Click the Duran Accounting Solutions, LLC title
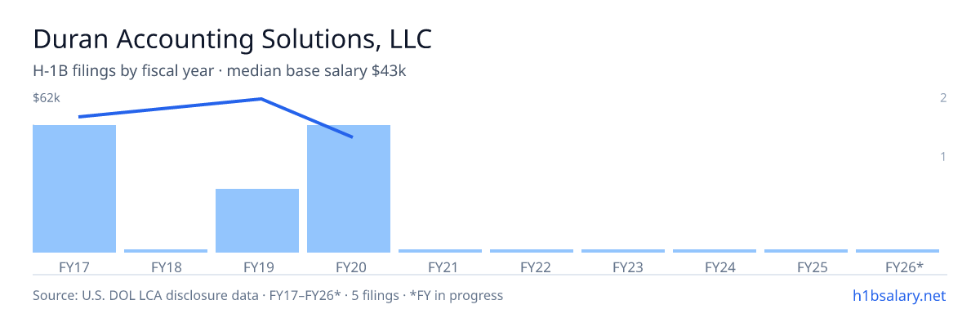980x327 pixels. (232, 39)
